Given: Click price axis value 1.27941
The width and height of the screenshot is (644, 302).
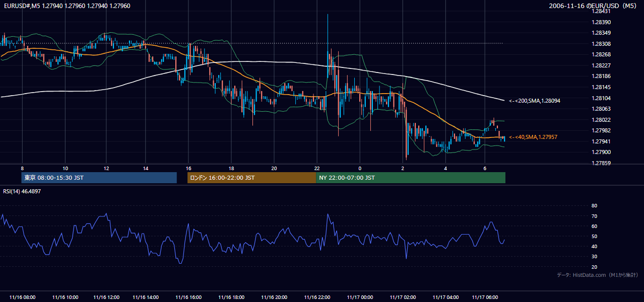Looking at the screenshot, I should 602,141.
